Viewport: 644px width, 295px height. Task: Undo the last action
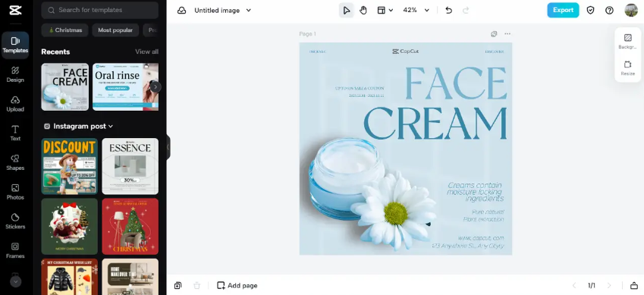point(448,11)
